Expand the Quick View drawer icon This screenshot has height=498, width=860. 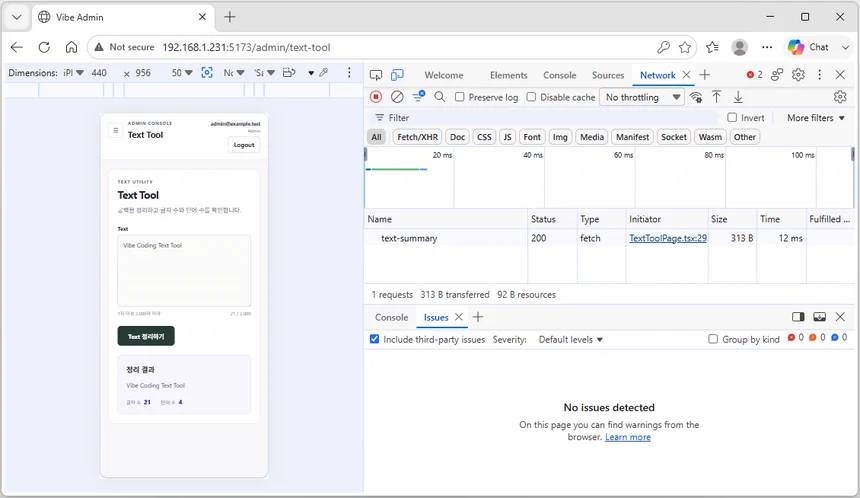pyautogui.click(x=819, y=317)
